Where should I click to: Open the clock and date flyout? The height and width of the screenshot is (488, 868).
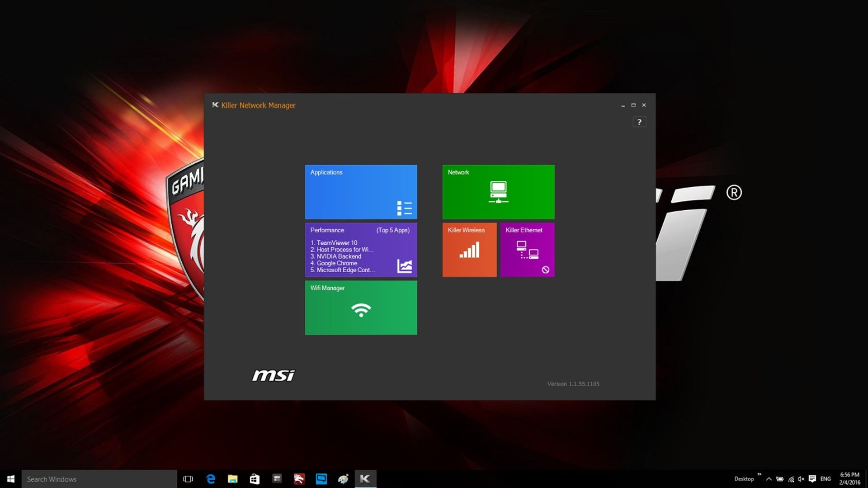pos(849,479)
